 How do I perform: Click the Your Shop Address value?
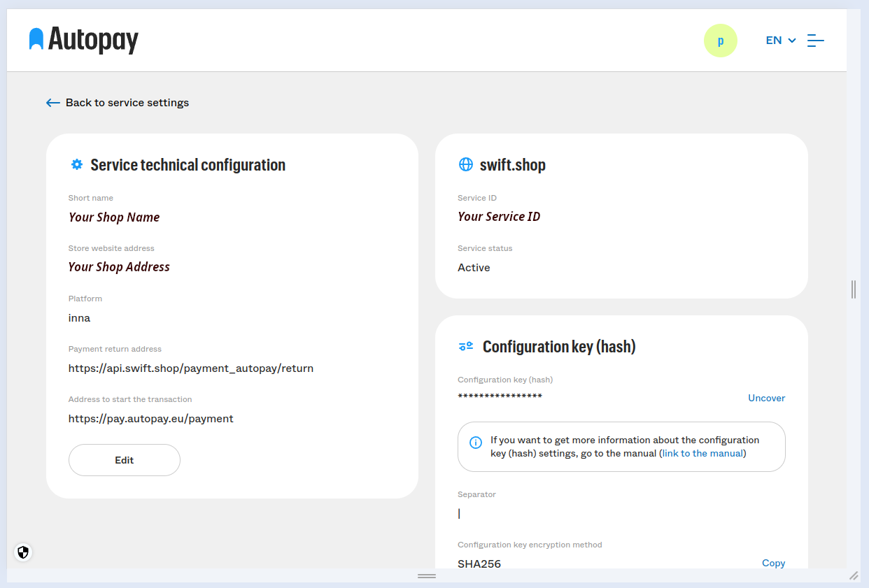point(119,267)
